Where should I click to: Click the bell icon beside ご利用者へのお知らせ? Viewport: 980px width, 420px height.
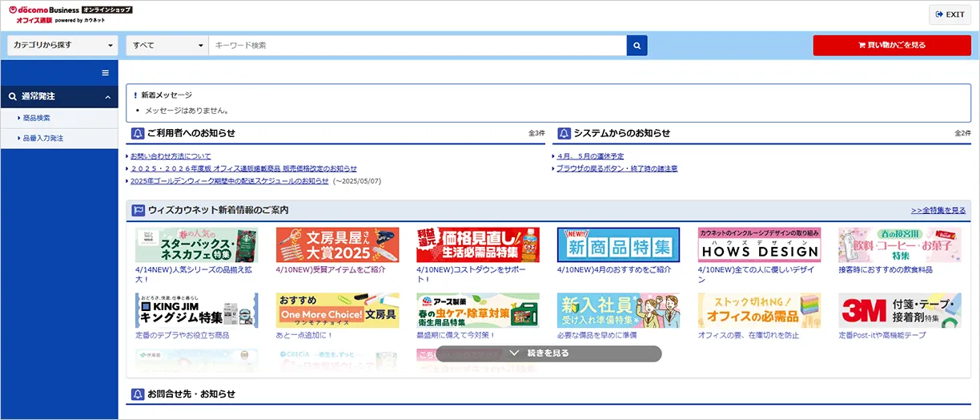tap(137, 133)
